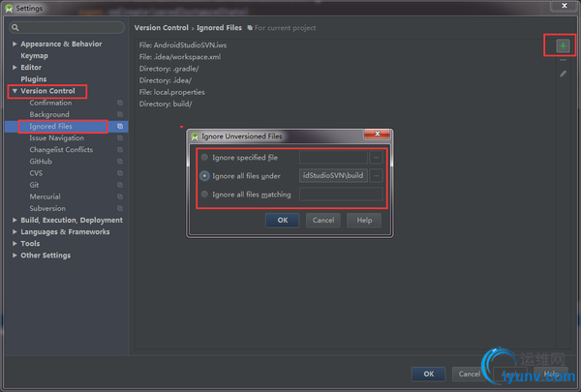Expand Build, Execution, Deployment section
Screen dimensions: 581x392
click(x=15, y=220)
